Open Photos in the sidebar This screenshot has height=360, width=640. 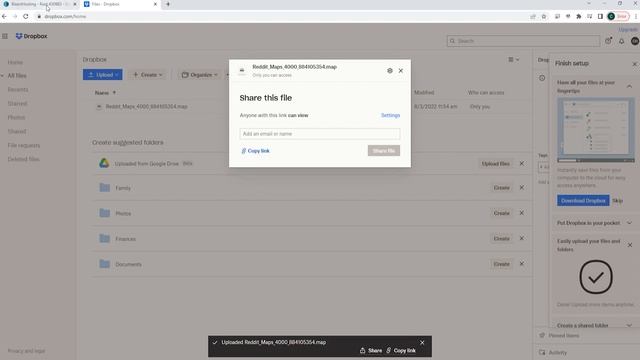[x=16, y=118]
